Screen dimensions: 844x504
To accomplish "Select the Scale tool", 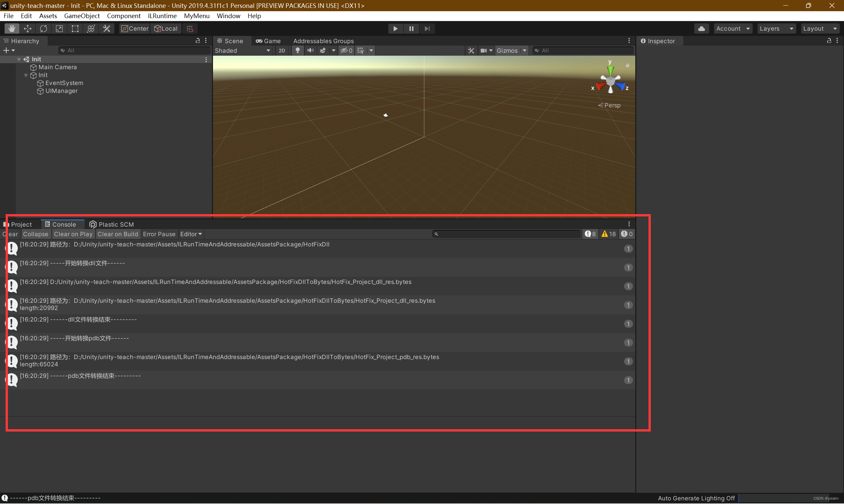I will click(59, 29).
